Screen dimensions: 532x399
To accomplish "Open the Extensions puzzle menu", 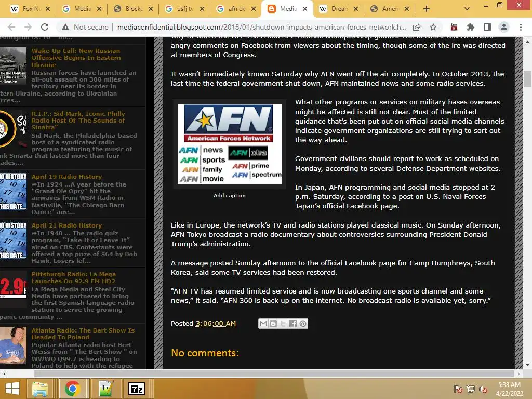I will 470,27.
